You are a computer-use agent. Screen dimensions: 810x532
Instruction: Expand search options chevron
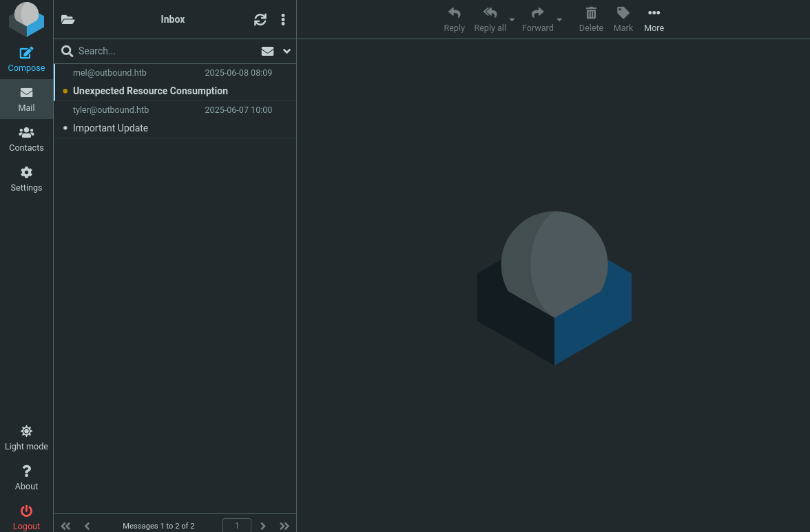point(287,51)
